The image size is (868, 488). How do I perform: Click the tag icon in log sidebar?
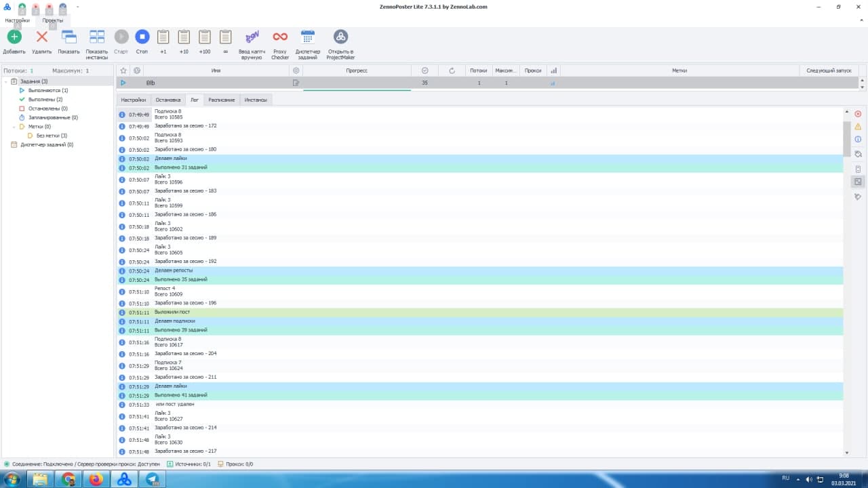[x=858, y=197]
